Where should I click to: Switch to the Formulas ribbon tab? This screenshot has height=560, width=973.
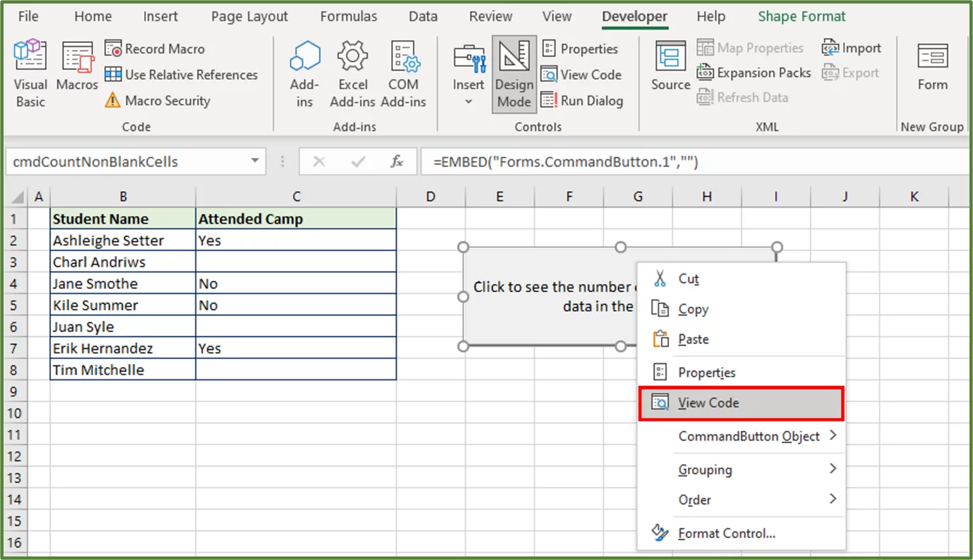[x=348, y=16]
